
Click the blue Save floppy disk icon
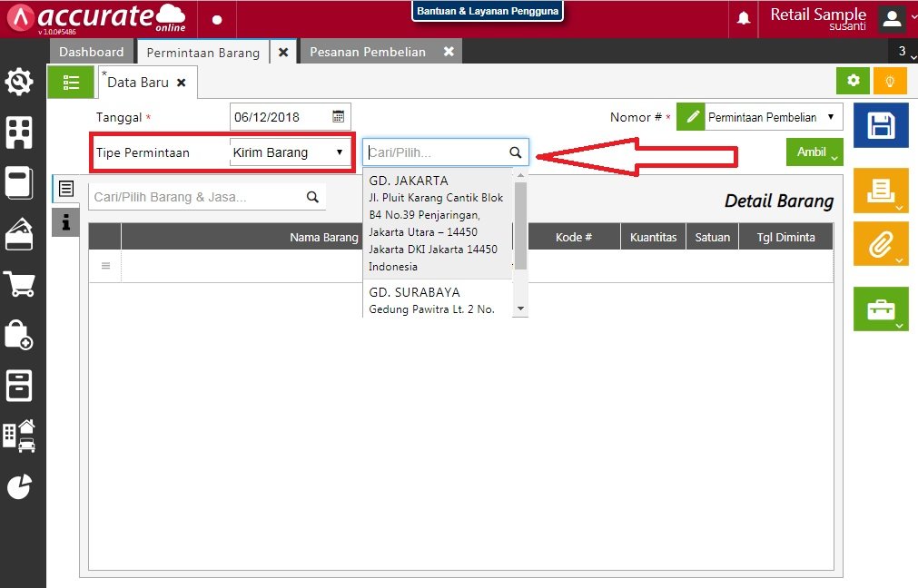pyautogui.click(x=881, y=125)
